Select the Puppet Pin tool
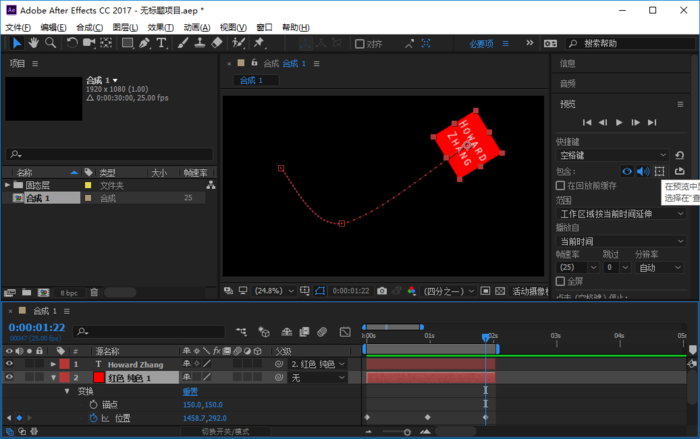The height and width of the screenshot is (439, 700). [x=259, y=43]
